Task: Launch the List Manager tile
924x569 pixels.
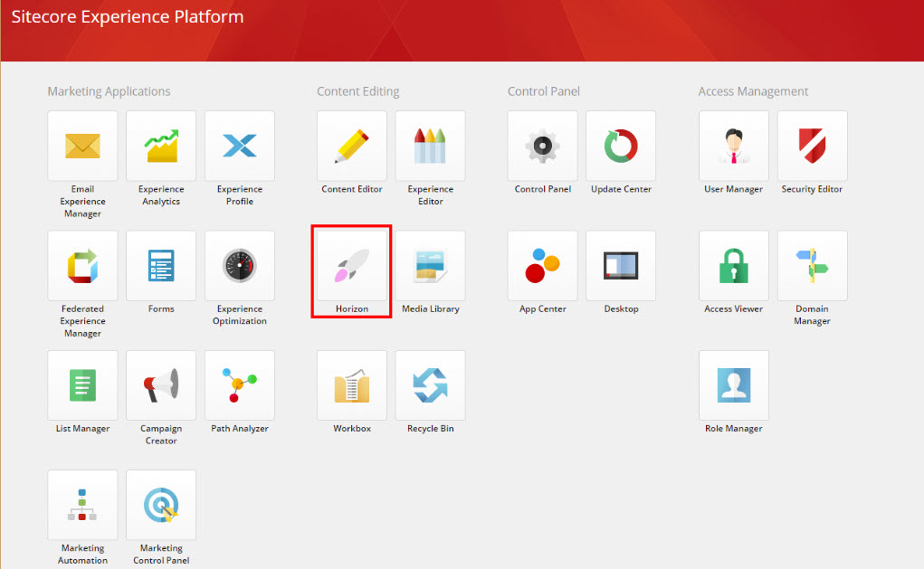Action: [82, 385]
